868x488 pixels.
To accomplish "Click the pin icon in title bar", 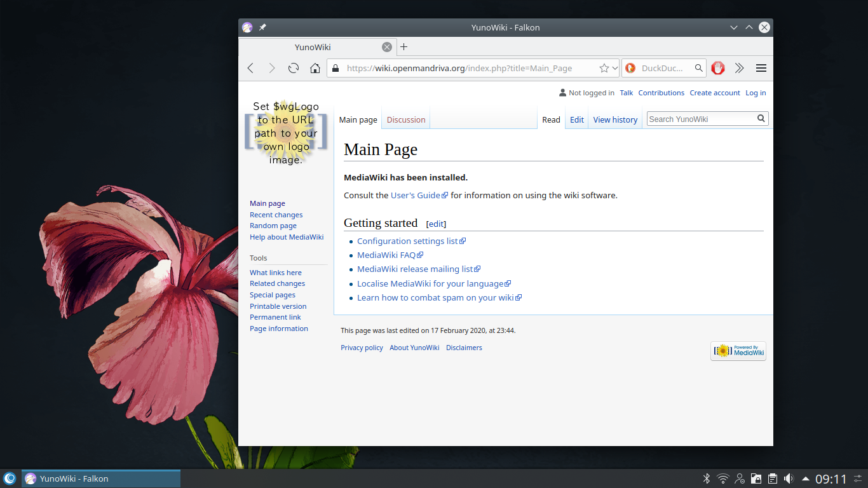I will (x=262, y=27).
